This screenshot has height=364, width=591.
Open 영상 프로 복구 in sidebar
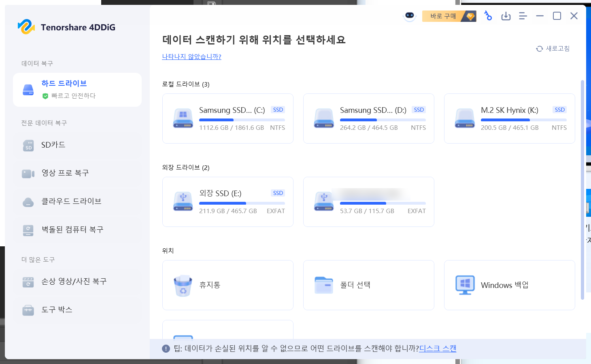pyautogui.click(x=77, y=173)
